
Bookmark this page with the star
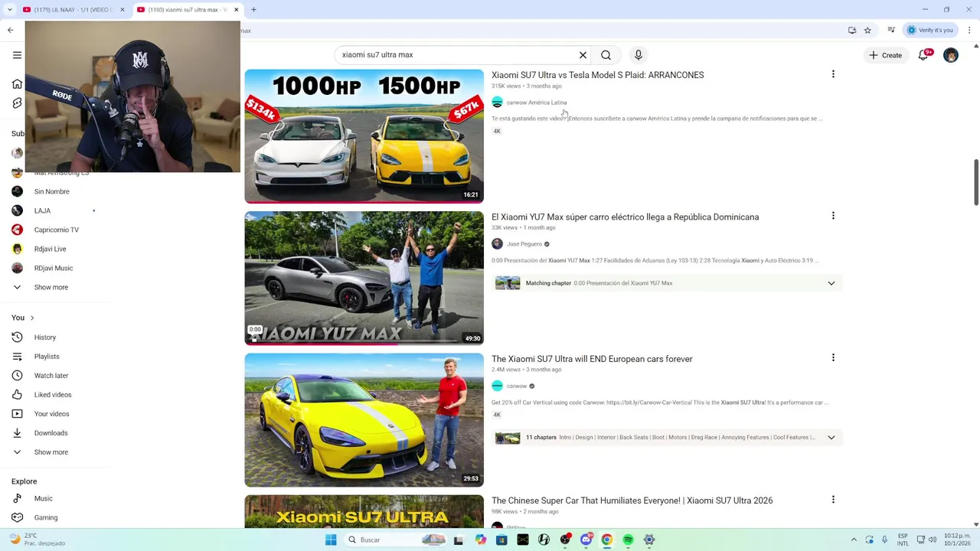click(867, 30)
